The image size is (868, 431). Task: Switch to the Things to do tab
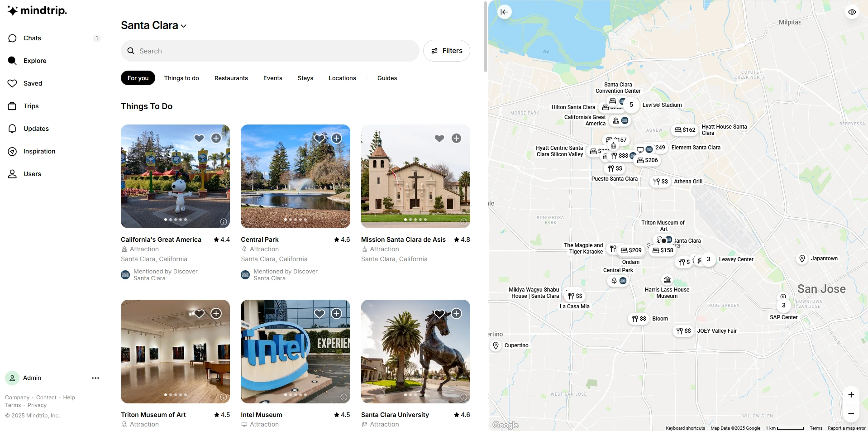pyautogui.click(x=181, y=78)
